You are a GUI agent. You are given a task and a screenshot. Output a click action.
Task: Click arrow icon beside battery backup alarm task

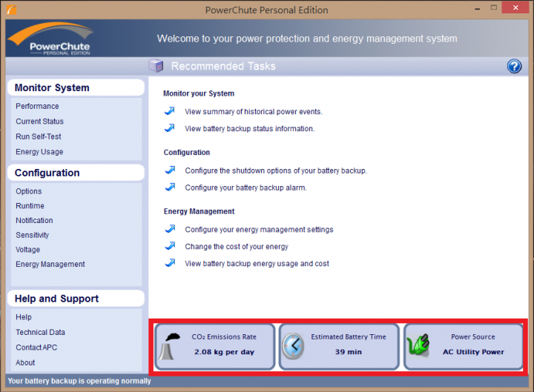point(170,187)
